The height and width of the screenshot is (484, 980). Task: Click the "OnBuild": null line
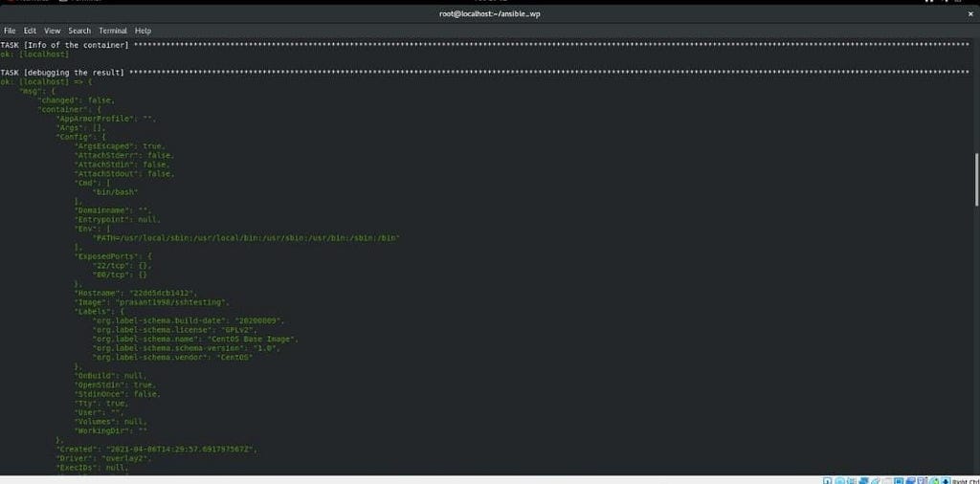pos(111,376)
